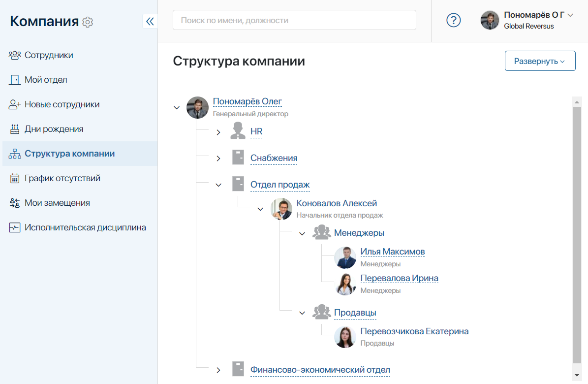Image resolution: width=588 pixels, height=384 pixels.
Task: Click the Дни рождения cake icon
Action: [15, 129]
